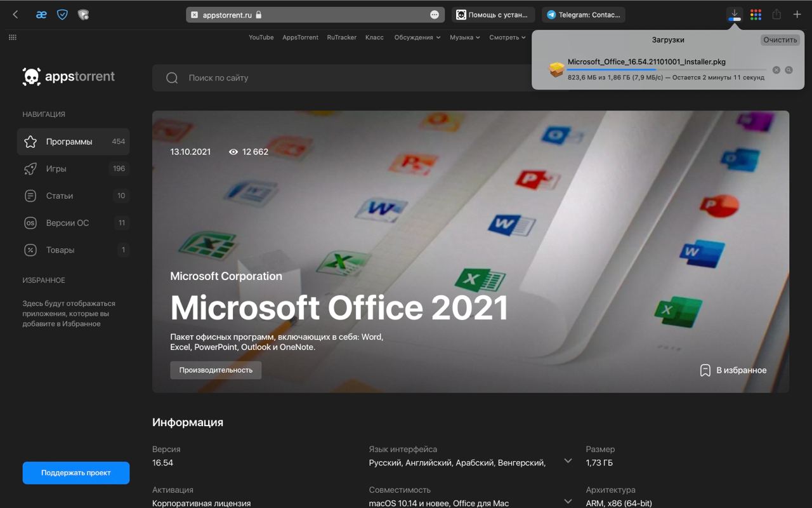The image size is (812, 508).
Task: Click the Информация section heading
Action: point(188,422)
